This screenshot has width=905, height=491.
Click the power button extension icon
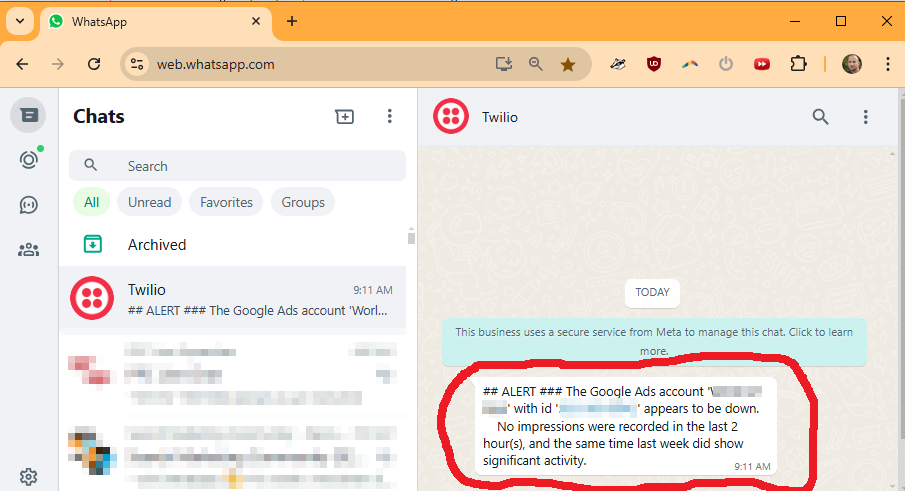pyautogui.click(x=726, y=64)
